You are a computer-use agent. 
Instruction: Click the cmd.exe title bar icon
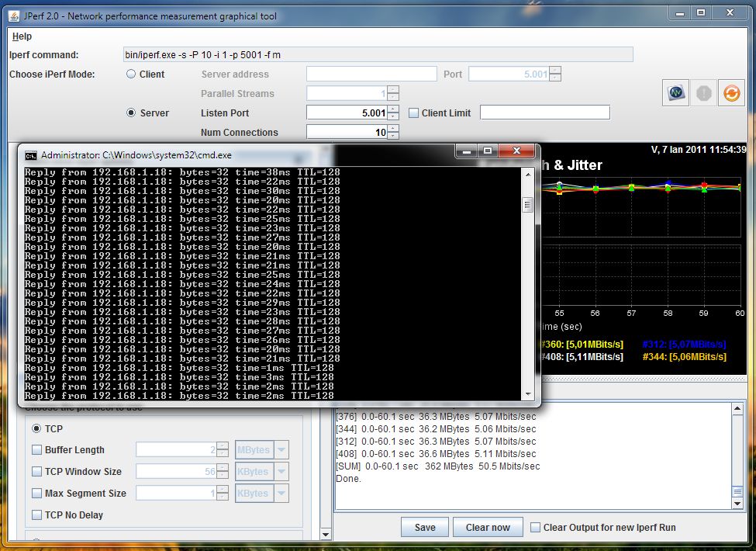pyautogui.click(x=31, y=155)
